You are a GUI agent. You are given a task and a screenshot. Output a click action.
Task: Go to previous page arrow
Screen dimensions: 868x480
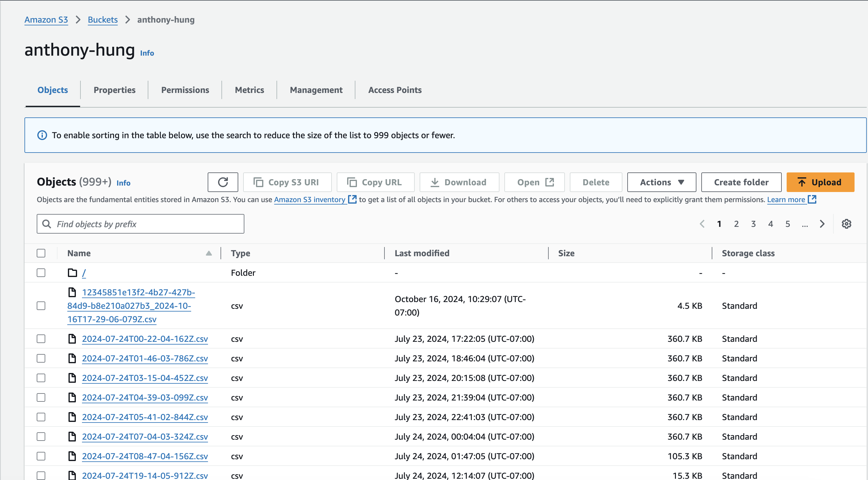tap(702, 224)
